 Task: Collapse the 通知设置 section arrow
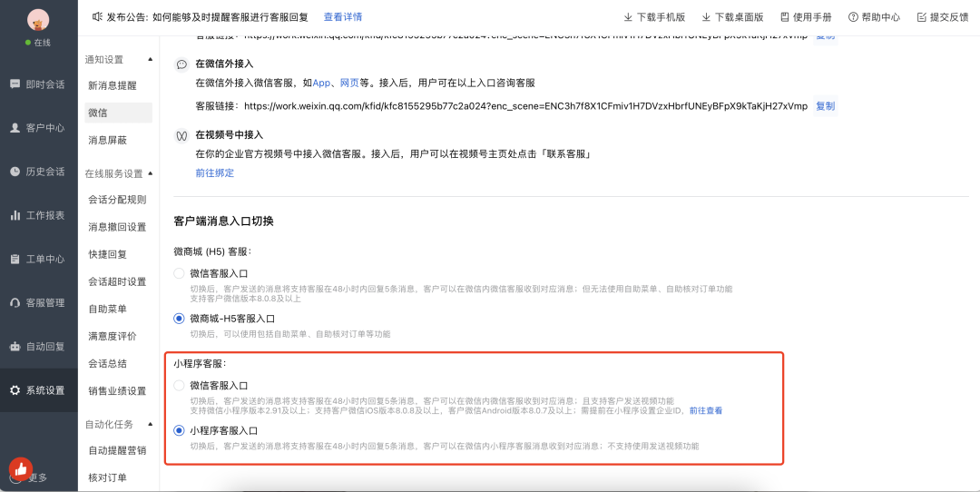click(150, 59)
